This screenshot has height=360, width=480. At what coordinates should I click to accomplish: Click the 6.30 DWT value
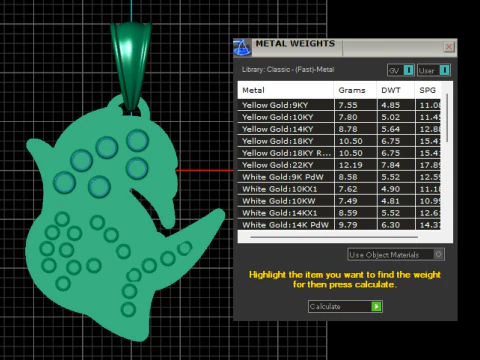390,225
